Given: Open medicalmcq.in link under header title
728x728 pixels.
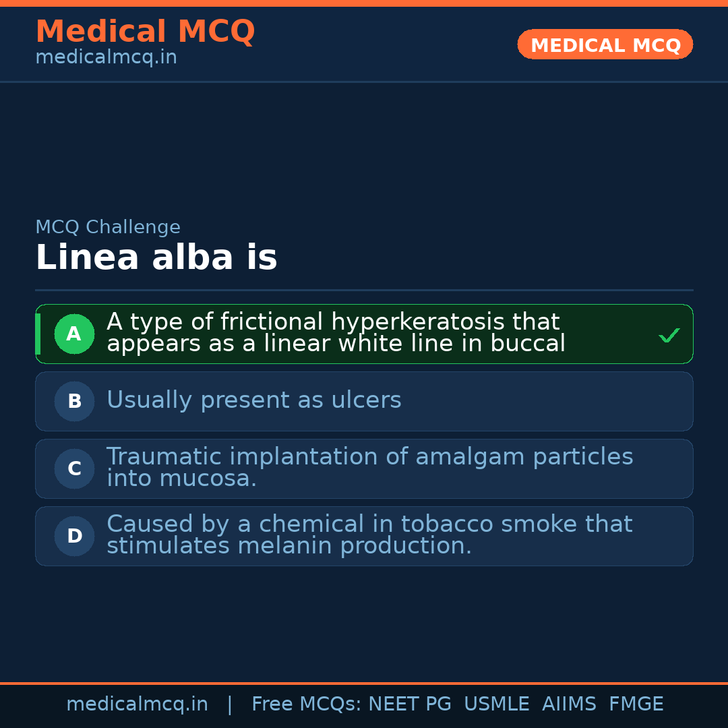Looking at the screenshot, I should (x=106, y=58).
